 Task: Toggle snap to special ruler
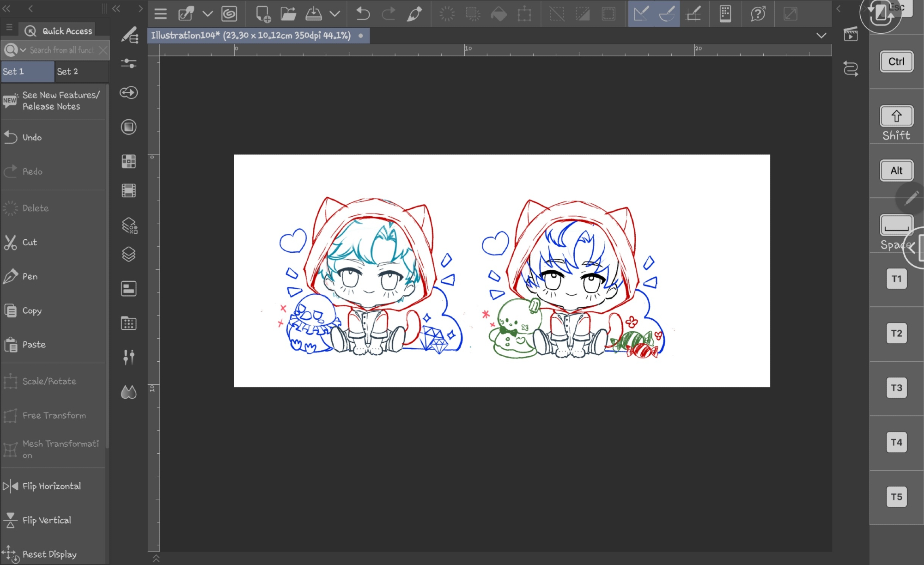click(x=667, y=14)
